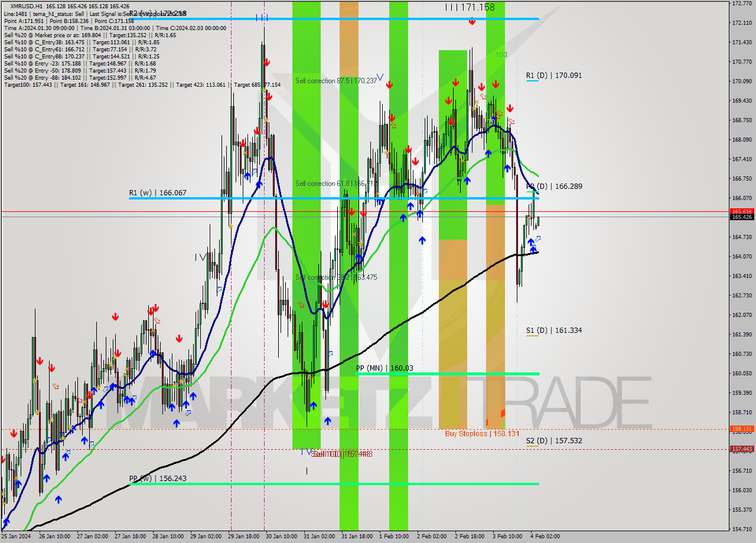Click the S2 (D) | 157.532 label

pyautogui.click(x=554, y=441)
